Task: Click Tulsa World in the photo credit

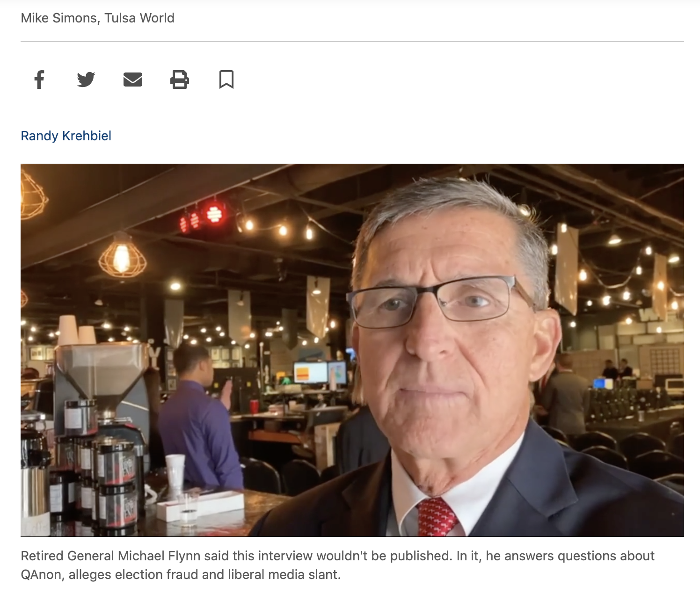Action: tap(139, 18)
